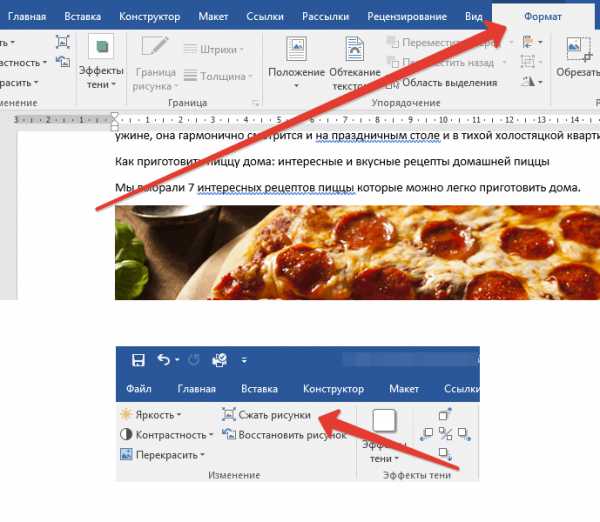Open Customize Quick Access Toolbar arrow
The height and width of the screenshot is (522, 600).
click(x=244, y=360)
